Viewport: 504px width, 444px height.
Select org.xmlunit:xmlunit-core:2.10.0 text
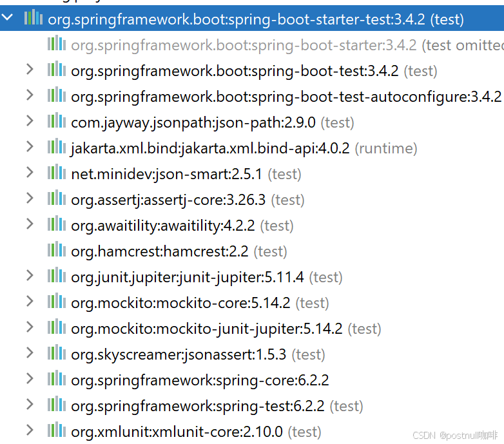pyautogui.click(x=177, y=432)
